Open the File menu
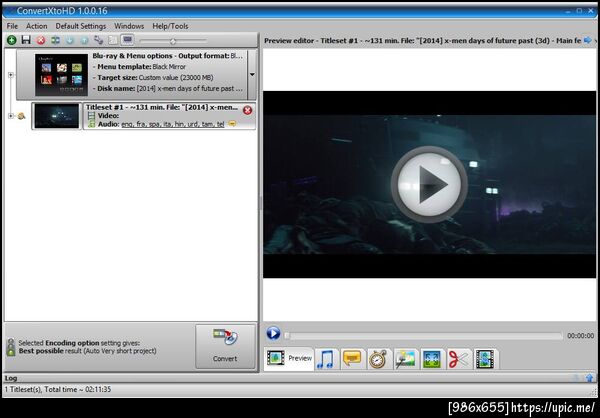The height and width of the screenshot is (418, 600). [12, 26]
